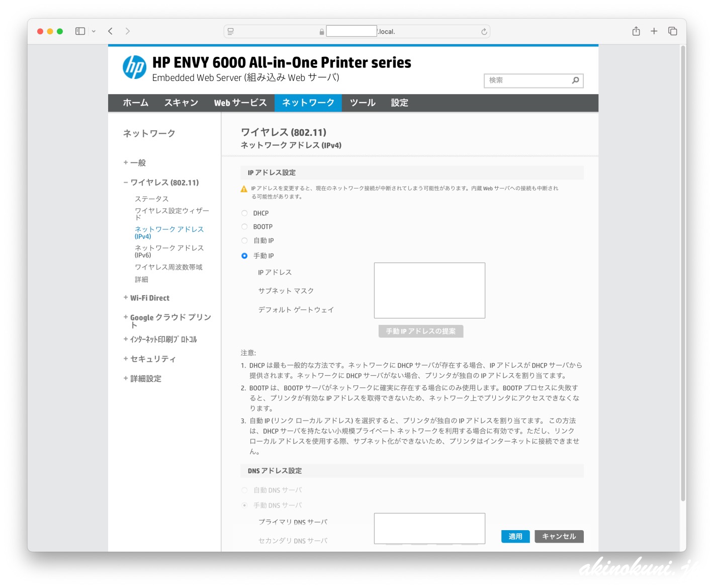Open the Safari share icon
Screen dimensions: 714x588
(636, 31)
